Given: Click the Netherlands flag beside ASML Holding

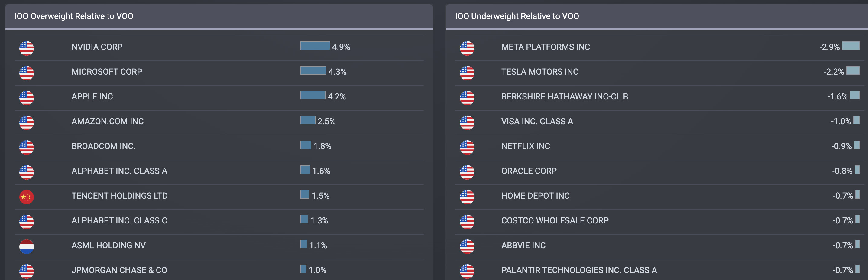Looking at the screenshot, I should click(x=26, y=247).
